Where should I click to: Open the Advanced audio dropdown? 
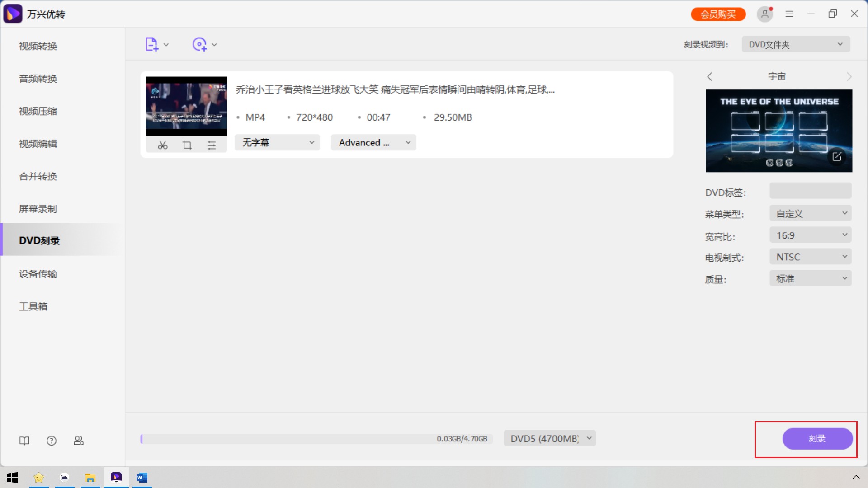[x=373, y=142]
